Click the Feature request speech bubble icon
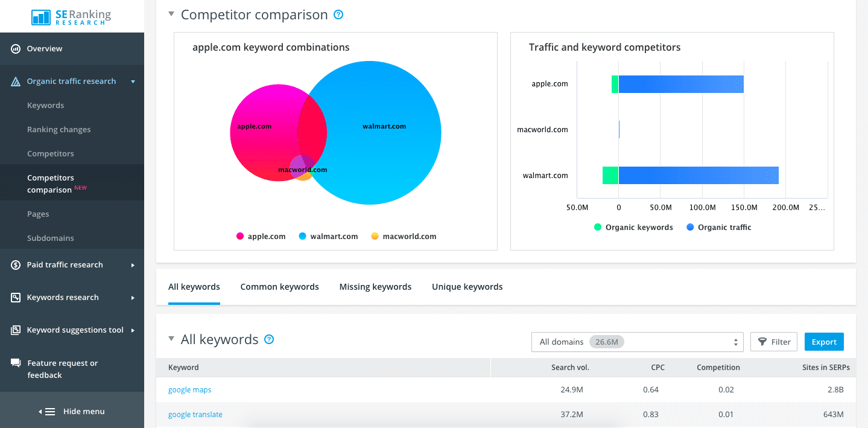The width and height of the screenshot is (868, 428). click(16, 363)
